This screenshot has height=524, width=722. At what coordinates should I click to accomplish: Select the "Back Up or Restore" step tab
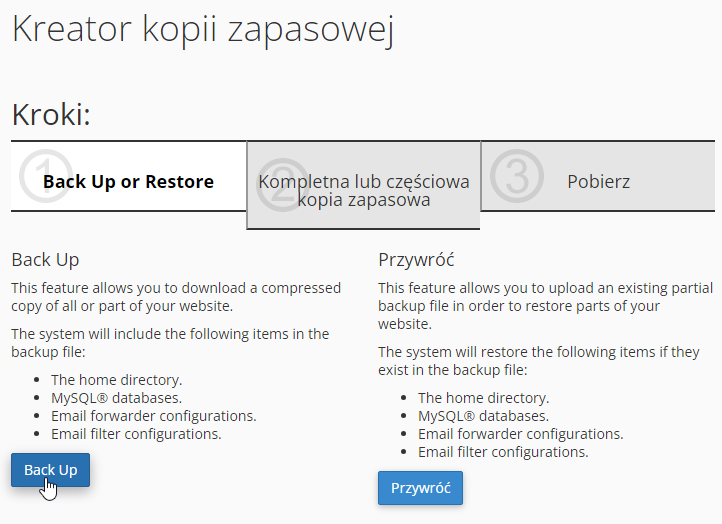point(128,182)
